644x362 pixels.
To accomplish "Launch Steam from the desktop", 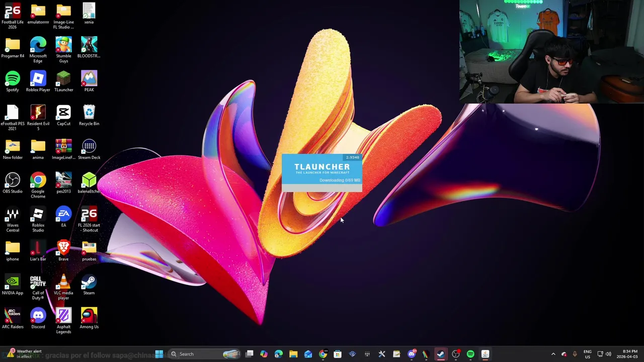I will pos(89,285).
